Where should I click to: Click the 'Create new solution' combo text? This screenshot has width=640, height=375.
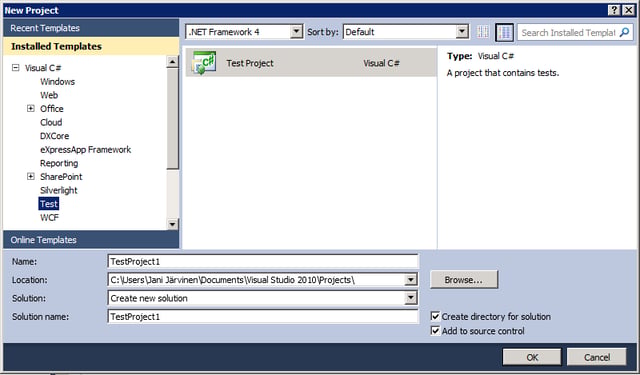[x=149, y=298]
